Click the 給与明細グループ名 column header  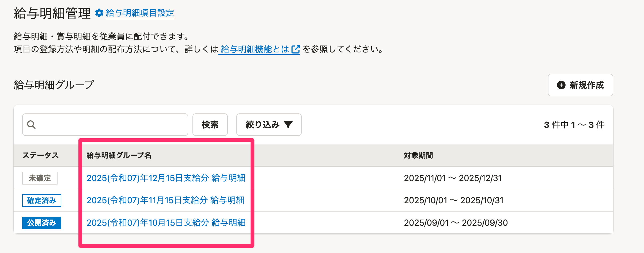point(119,155)
